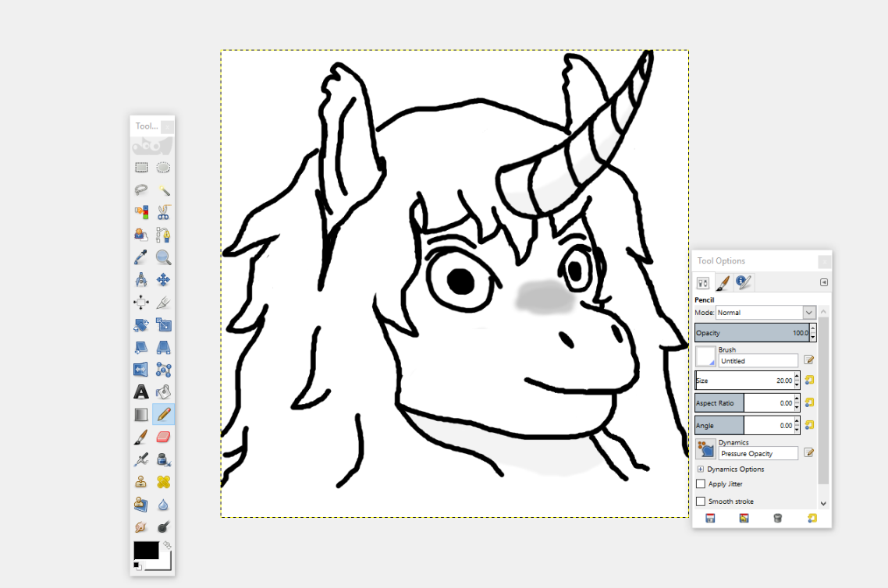Select the Select by Color tool
The height and width of the screenshot is (588, 888).
[x=141, y=212]
